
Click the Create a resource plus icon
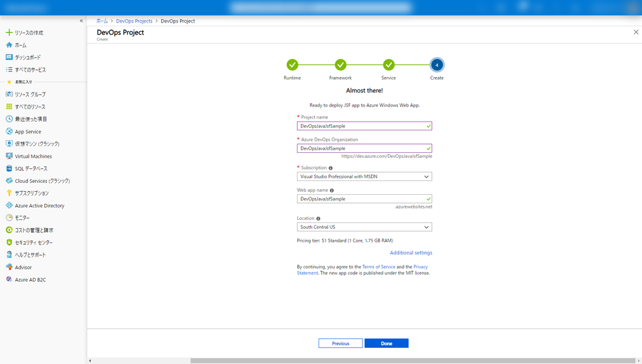pyautogui.click(x=9, y=33)
